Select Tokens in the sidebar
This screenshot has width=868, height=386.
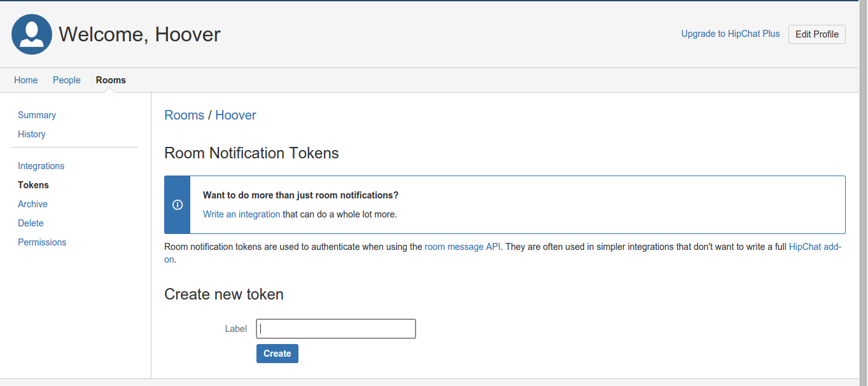tap(34, 185)
